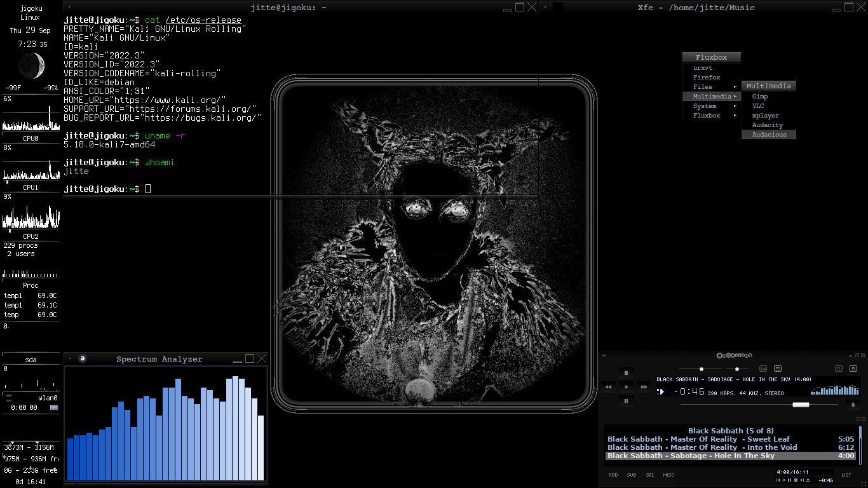Click the large Play button in Audacious
This screenshot has width=868, height=488.
click(626, 387)
